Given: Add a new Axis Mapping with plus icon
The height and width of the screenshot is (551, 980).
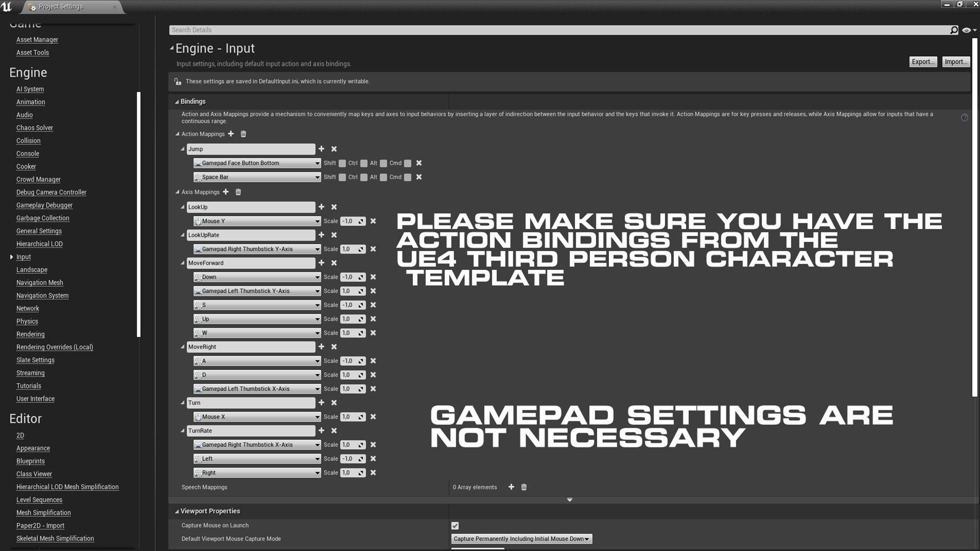Looking at the screenshot, I should (226, 192).
